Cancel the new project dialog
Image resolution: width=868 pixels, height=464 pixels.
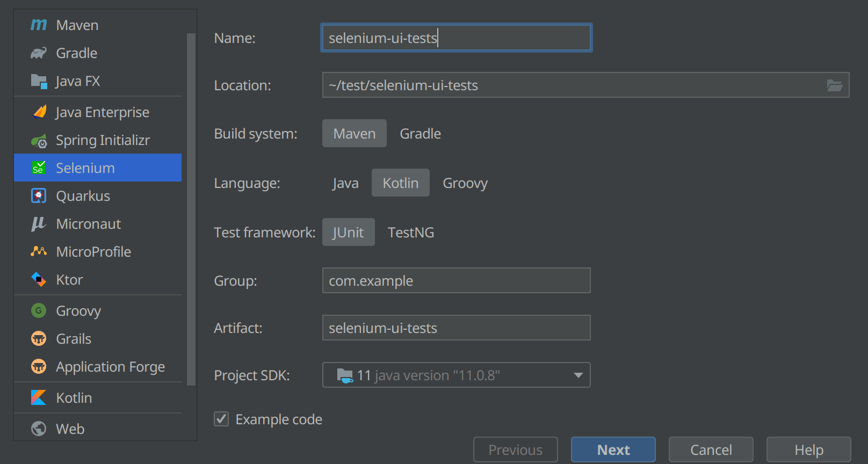tap(711, 450)
